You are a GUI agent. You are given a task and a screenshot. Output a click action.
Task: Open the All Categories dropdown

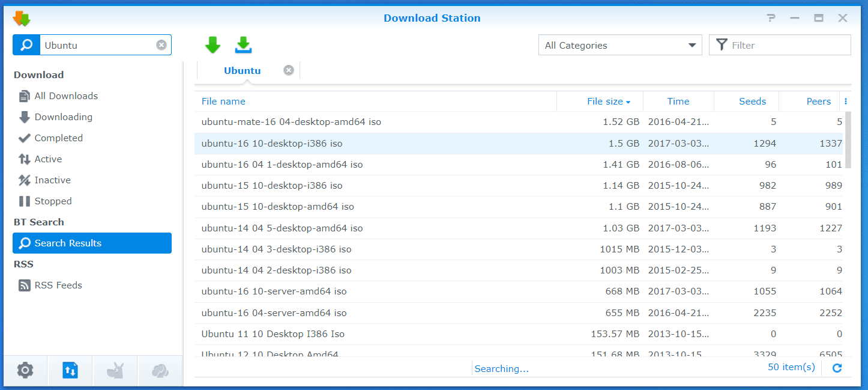pos(620,45)
